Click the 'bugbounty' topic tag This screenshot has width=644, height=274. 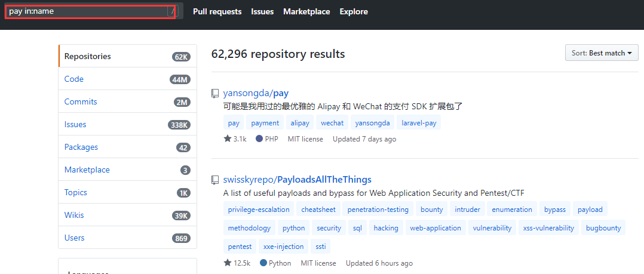coord(603,227)
